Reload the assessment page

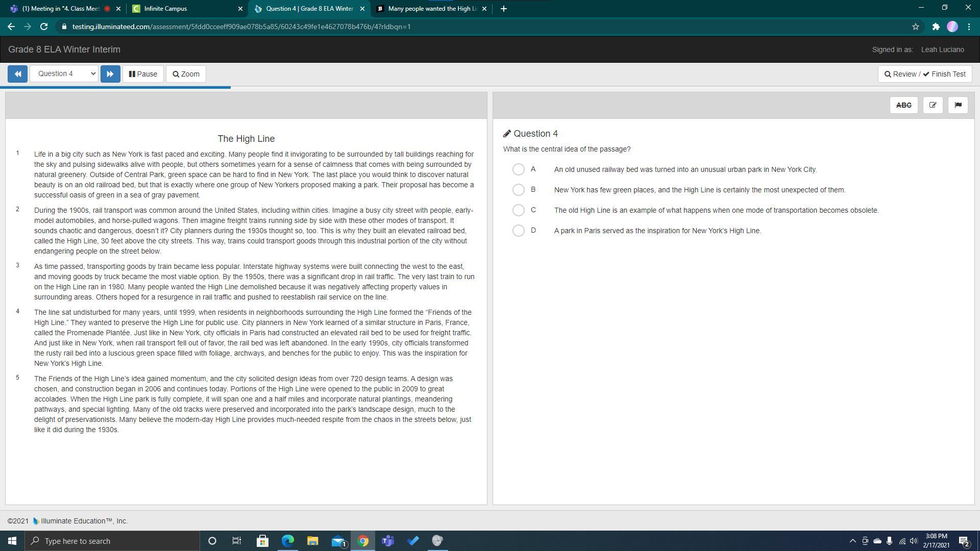[44, 27]
